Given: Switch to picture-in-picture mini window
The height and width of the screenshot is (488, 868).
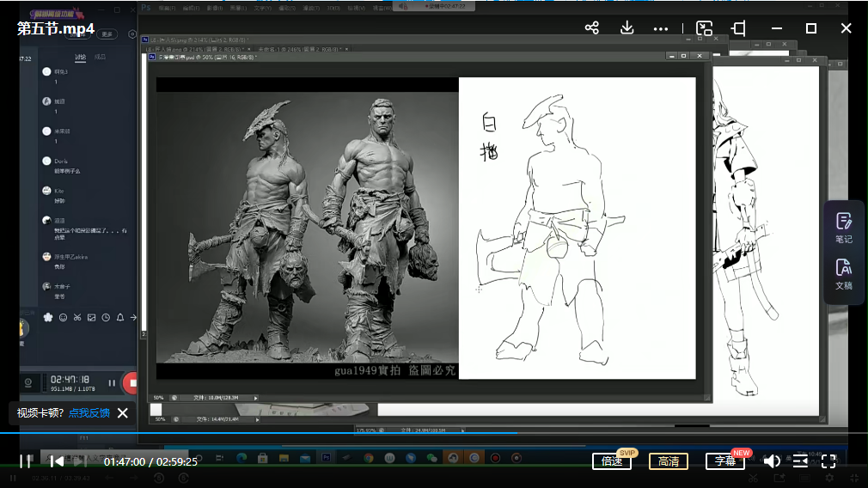Looking at the screenshot, I should (x=704, y=28).
